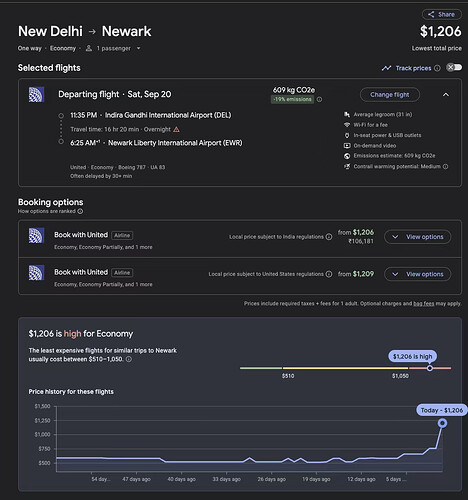Click the Today price point on graph

442,423
